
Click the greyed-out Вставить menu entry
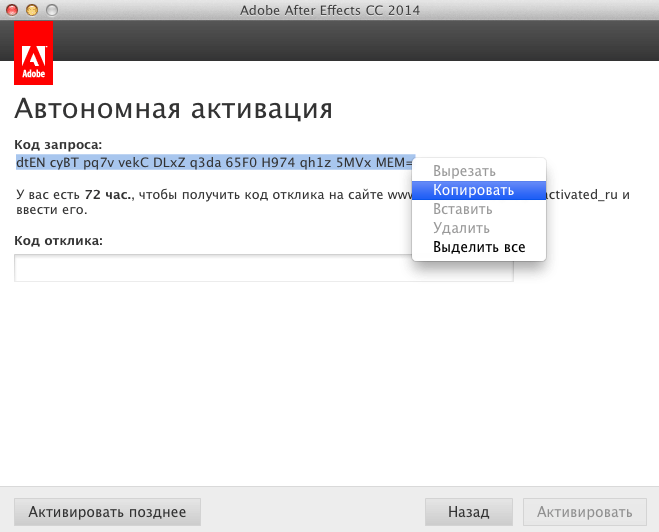[x=479, y=209]
